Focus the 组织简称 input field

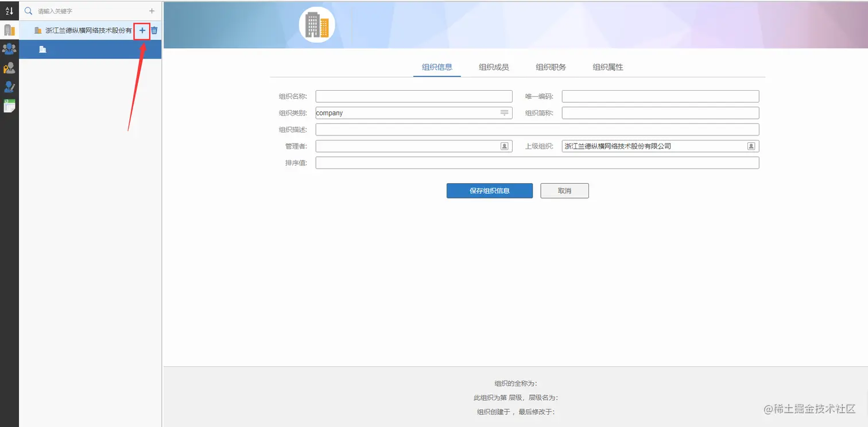click(660, 113)
